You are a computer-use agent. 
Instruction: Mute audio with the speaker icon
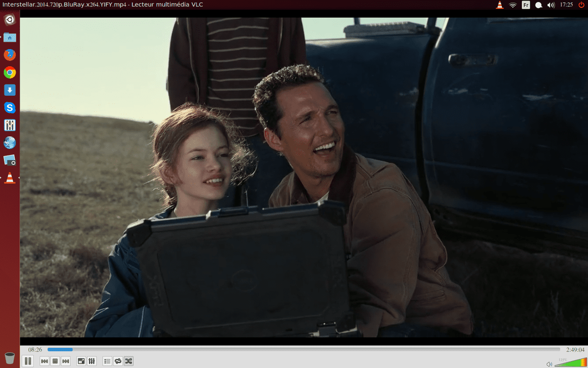point(549,364)
